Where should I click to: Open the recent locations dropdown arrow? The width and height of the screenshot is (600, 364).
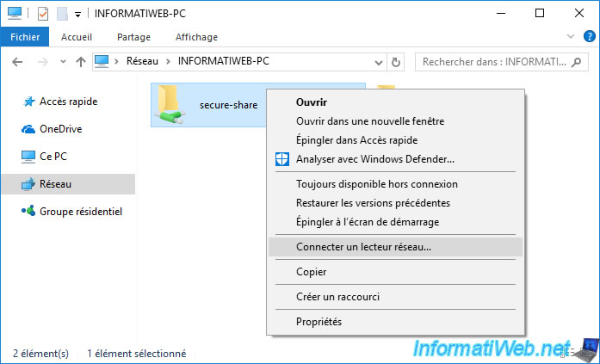point(63,62)
